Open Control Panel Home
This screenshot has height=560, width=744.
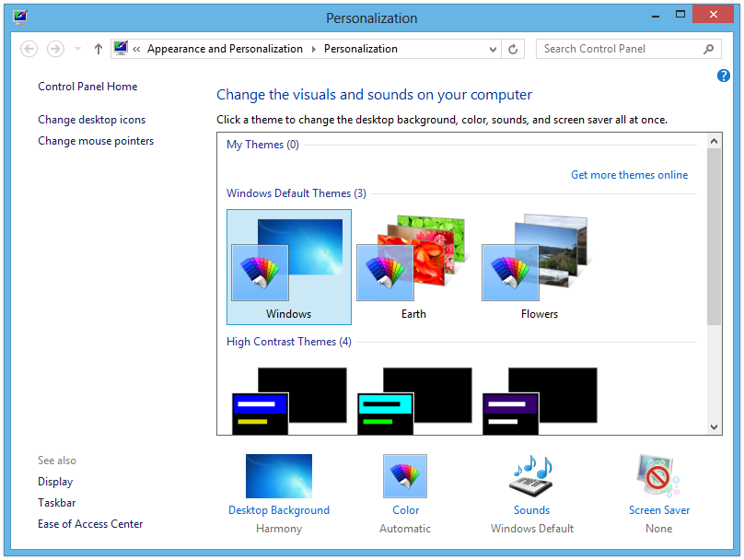click(87, 87)
